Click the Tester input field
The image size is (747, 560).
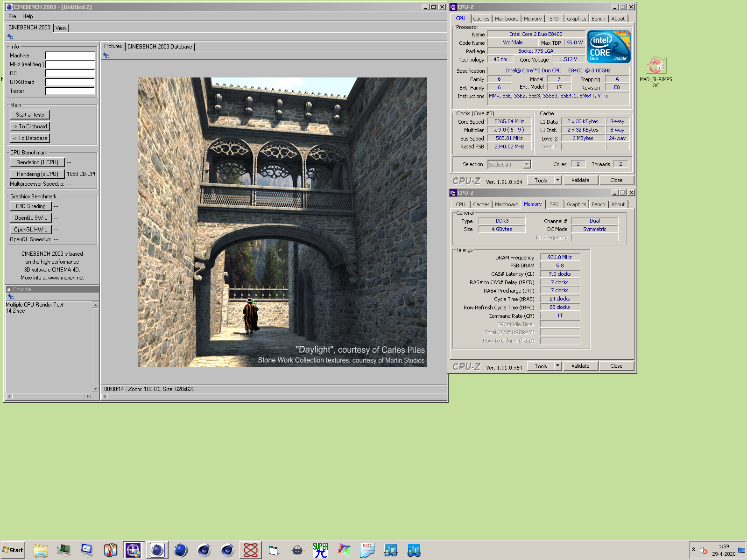tap(70, 91)
